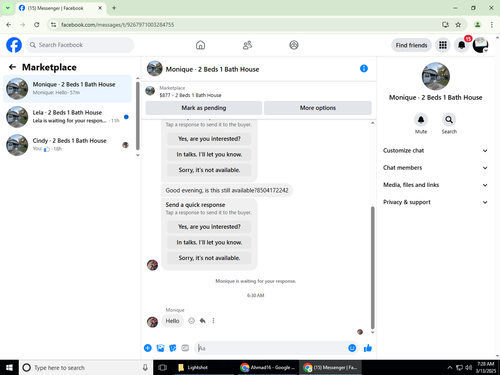500x375 pixels.
Task: Open the Notifications bell with 15 badge
Action: tap(462, 45)
